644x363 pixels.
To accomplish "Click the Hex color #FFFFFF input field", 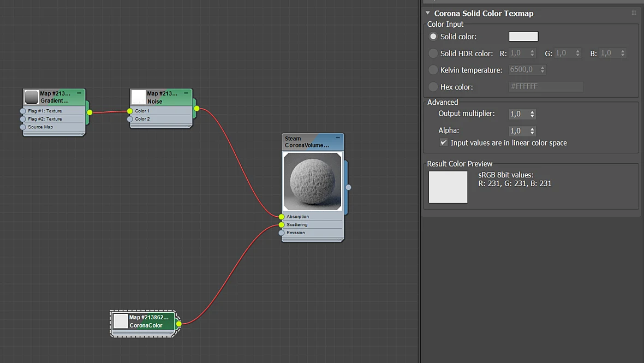I will pyautogui.click(x=546, y=87).
